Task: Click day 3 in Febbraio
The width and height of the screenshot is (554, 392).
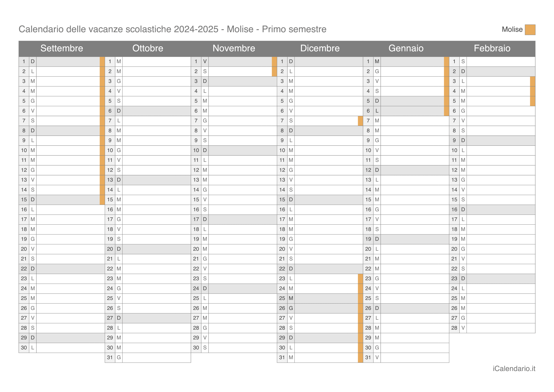Action: point(454,81)
